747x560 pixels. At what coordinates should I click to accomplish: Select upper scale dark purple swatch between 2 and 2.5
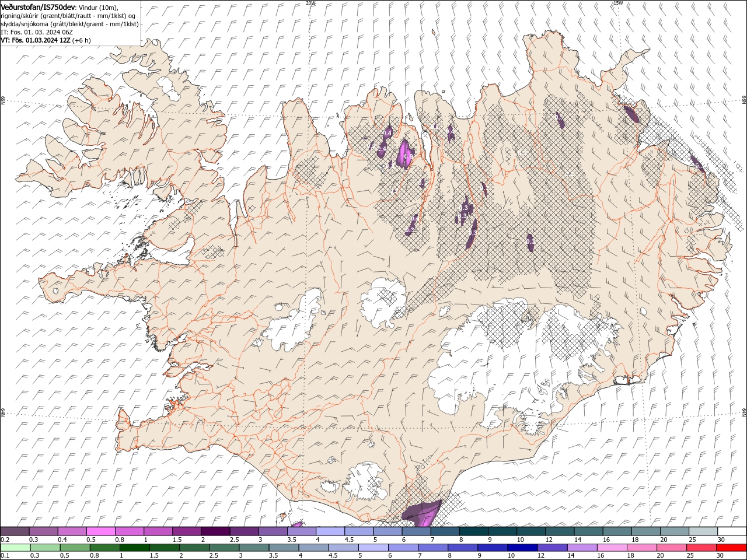[215, 531]
